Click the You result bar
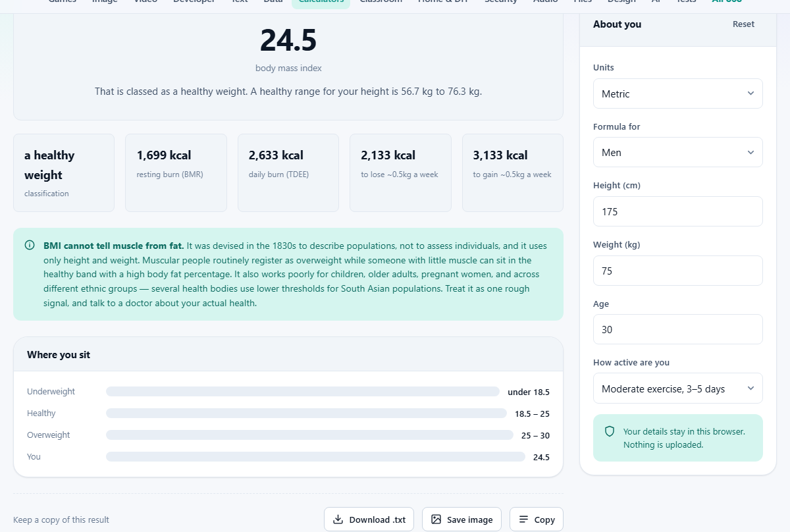Screen dimensions: 790x532 coord(315,457)
